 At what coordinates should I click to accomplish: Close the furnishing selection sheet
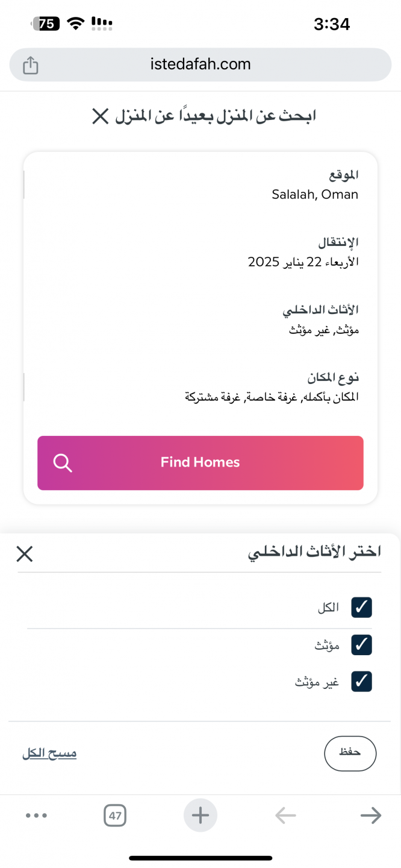(x=25, y=554)
